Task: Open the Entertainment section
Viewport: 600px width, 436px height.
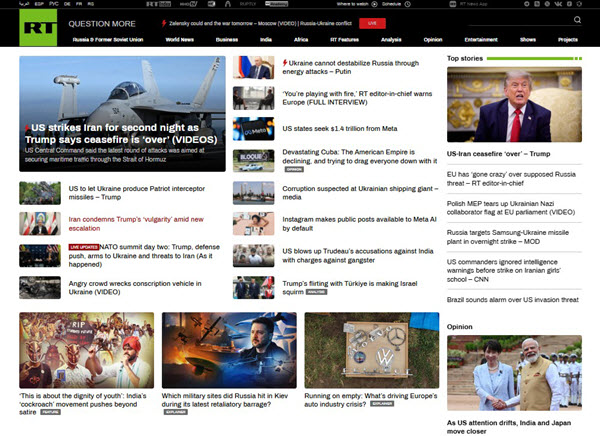Action: click(x=481, y=39)
